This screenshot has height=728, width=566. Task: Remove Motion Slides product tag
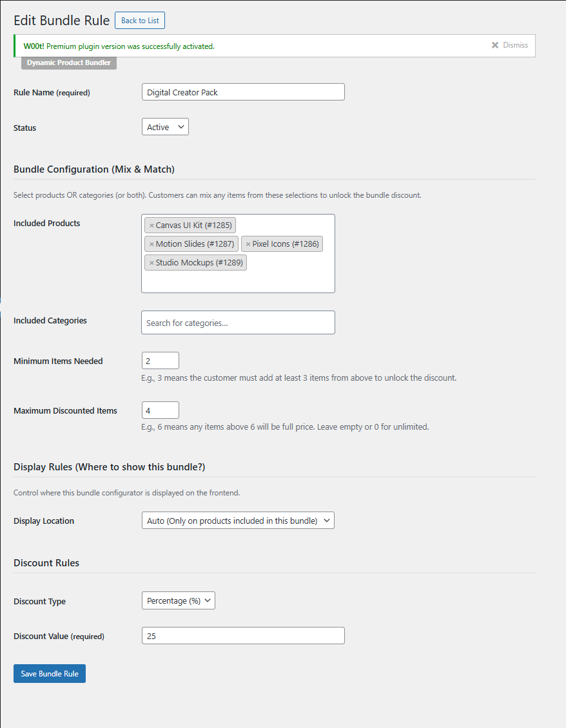click(x=151, y=244)
